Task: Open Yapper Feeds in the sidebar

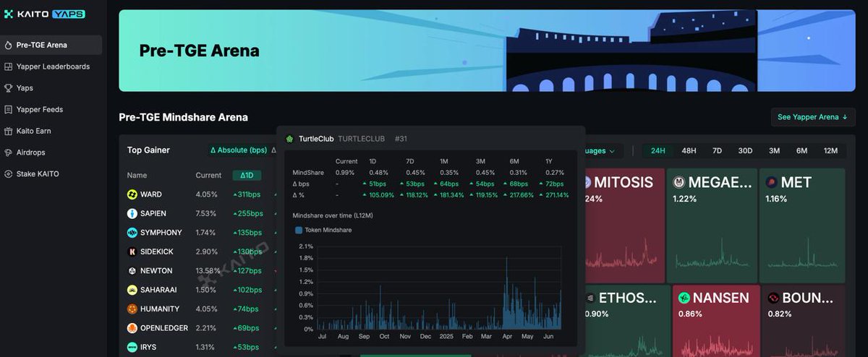Action: 51,110
